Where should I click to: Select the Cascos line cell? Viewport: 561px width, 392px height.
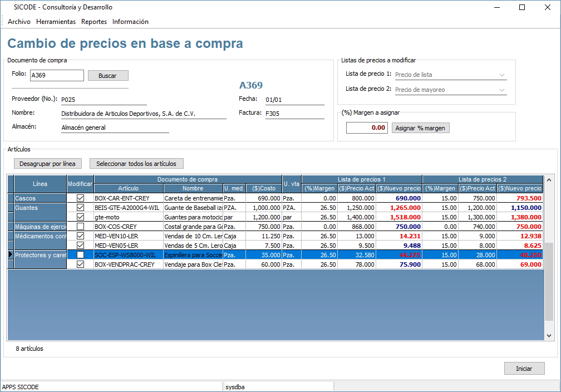point(39,198)
